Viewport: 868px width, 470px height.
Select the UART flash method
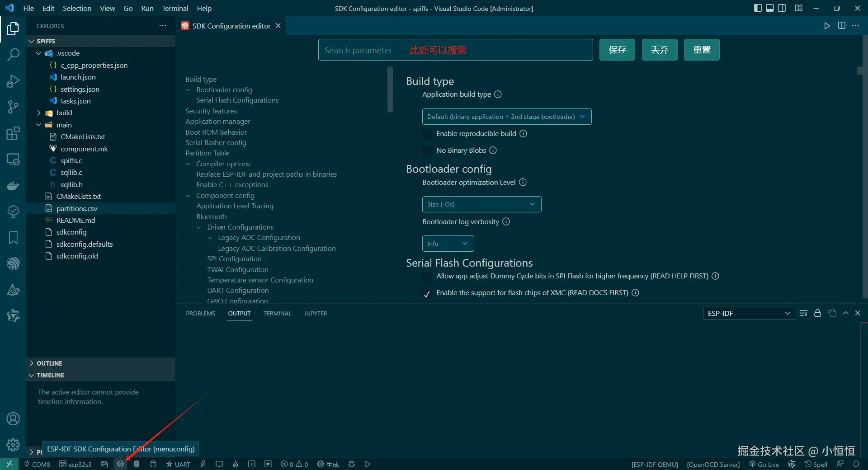(x=178, y=464)
